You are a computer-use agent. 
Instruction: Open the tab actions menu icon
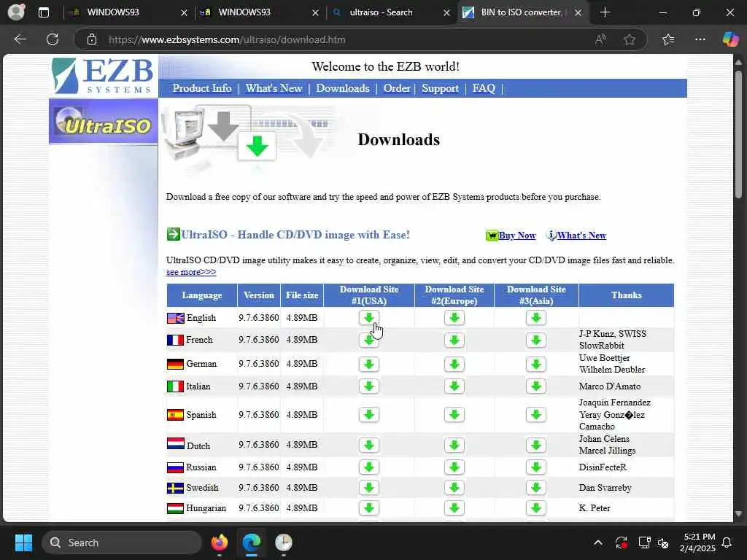[x=43, y=12]
